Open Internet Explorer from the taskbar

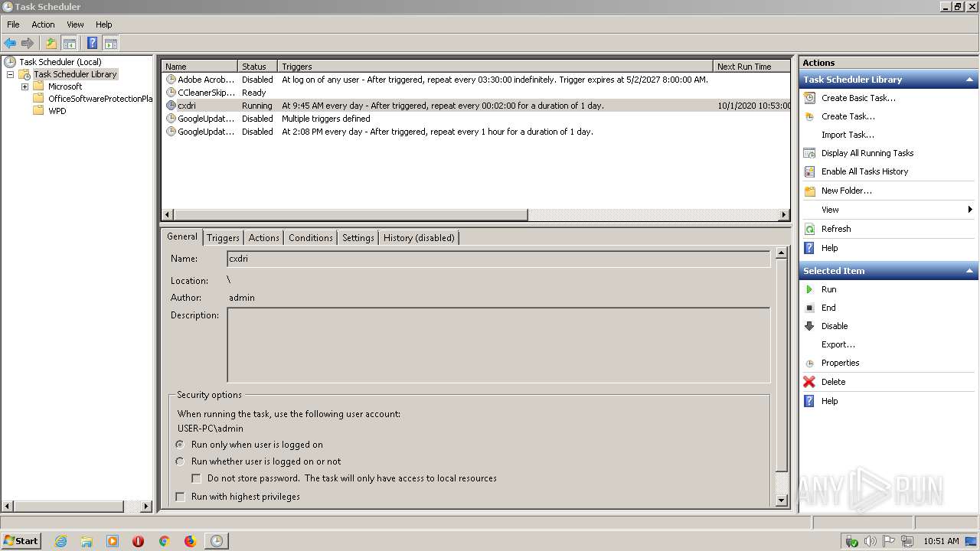pyautogui.click(x=60, y=541)
